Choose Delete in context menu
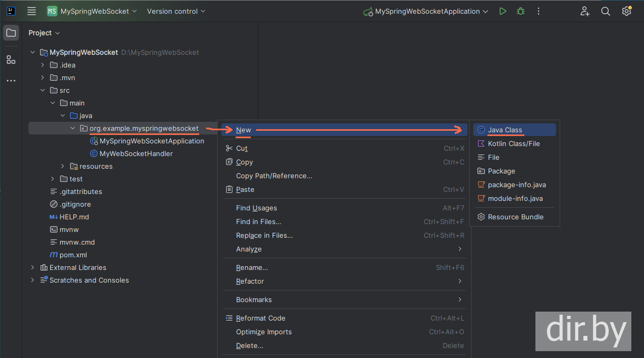Viewport: 644px width, 358px height. (x=344, y=345)
